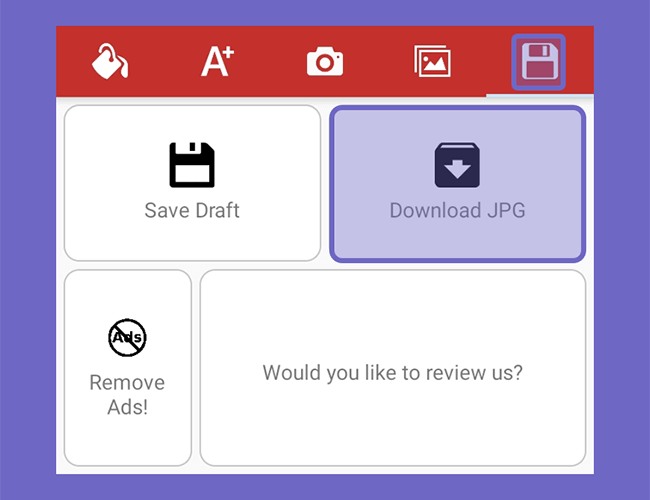This screenshot has height=500, width=650.
Task: Click 'Would you like to review us?'
Action: [x=393, y=368]
